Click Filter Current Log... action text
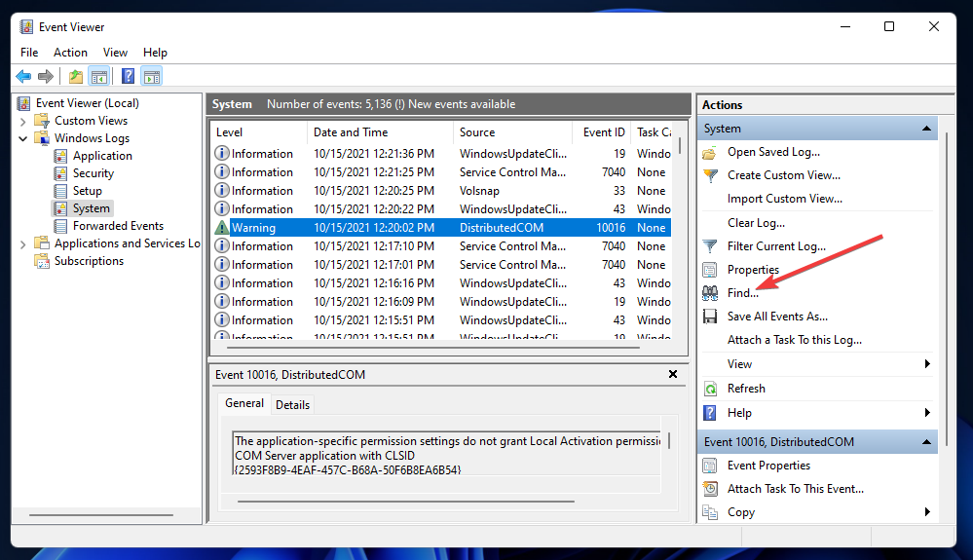The image size is (973, 560). point(776,246)
